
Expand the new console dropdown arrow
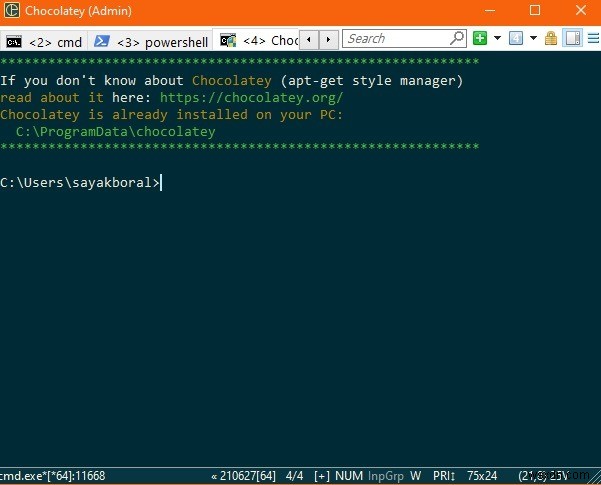497,38
